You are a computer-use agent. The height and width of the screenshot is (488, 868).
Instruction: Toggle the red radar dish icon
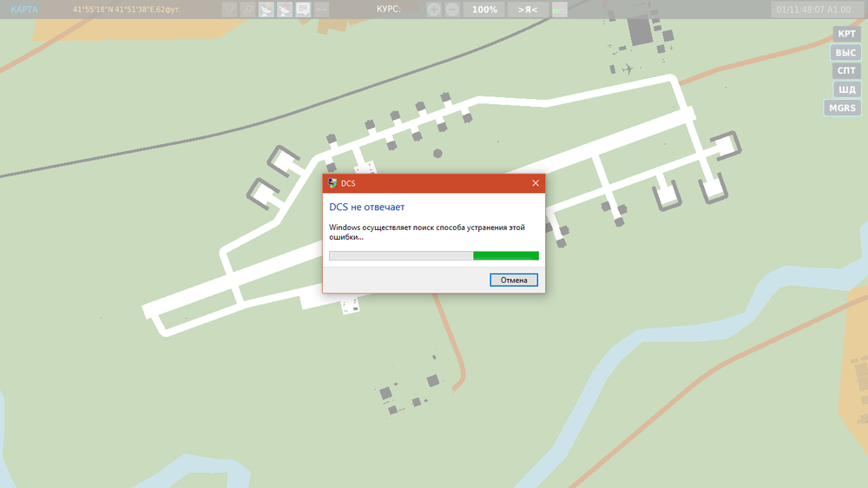pos(285,10)
